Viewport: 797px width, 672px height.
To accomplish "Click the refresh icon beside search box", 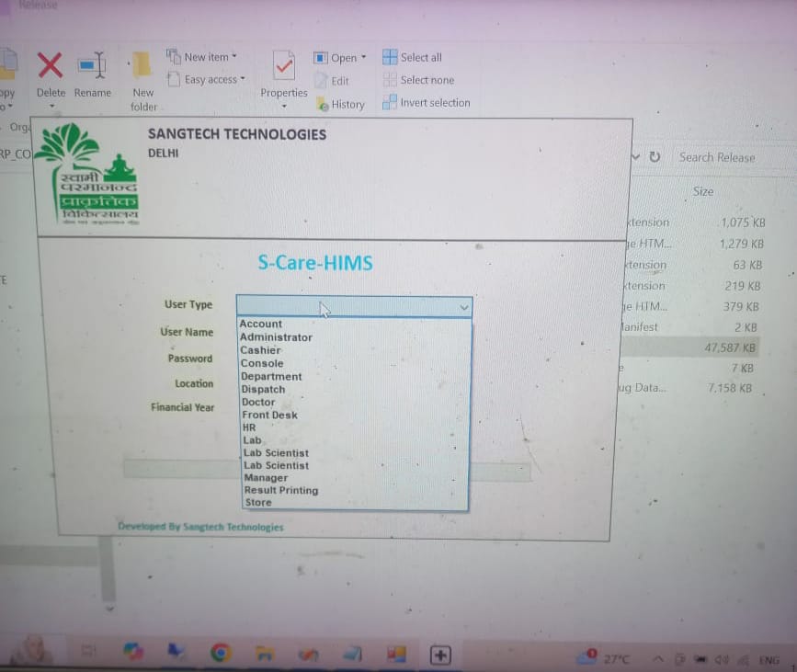I will coord(655,157).
